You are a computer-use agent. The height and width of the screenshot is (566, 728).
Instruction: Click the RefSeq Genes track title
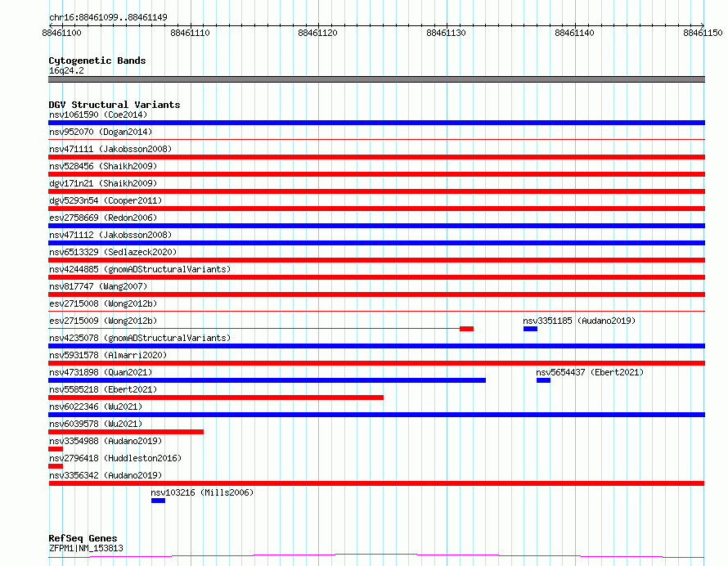tap(83, 538)
